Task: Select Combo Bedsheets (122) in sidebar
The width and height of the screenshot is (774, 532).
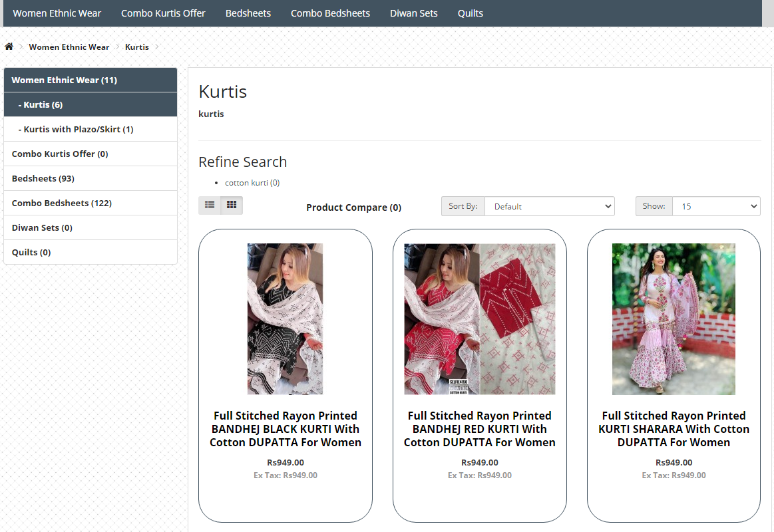Action: click(61, 203)
